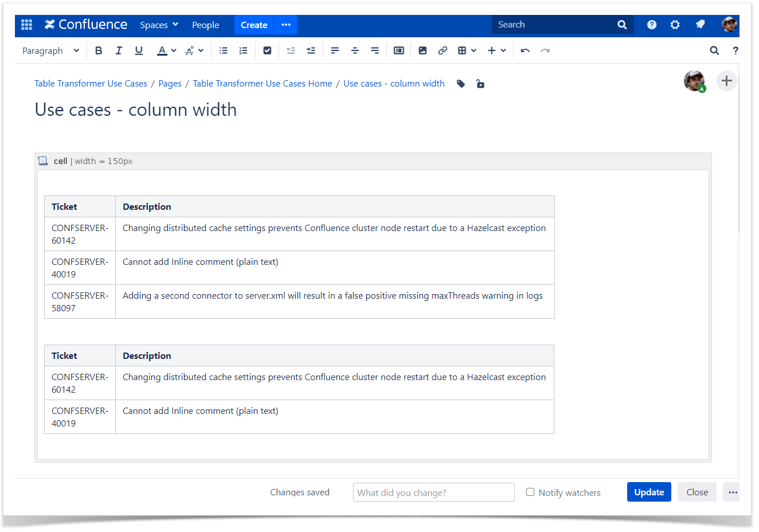This screenshot has height=532, width=759.
Task: Edit page labels tag icon
Action: coord(461,84)
